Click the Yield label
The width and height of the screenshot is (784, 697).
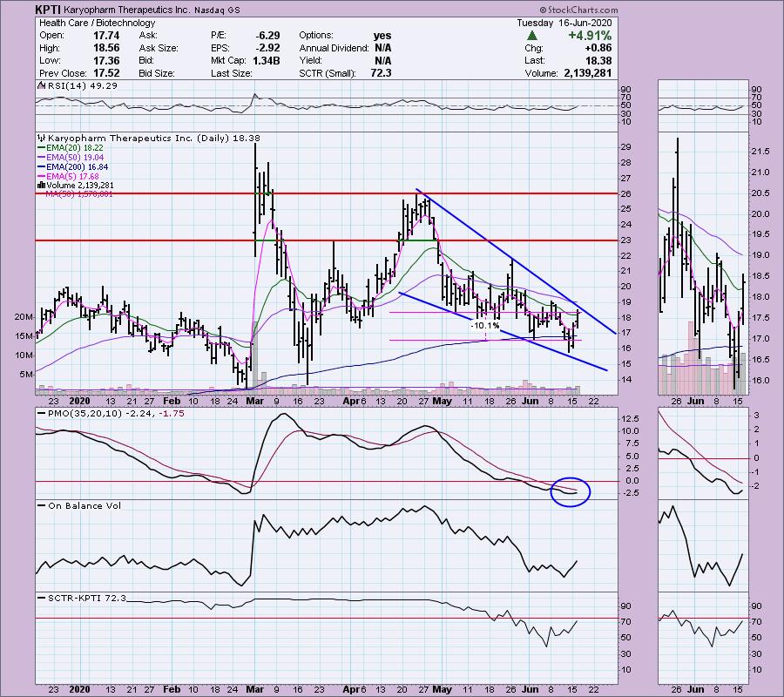click(x=310, y=60)
